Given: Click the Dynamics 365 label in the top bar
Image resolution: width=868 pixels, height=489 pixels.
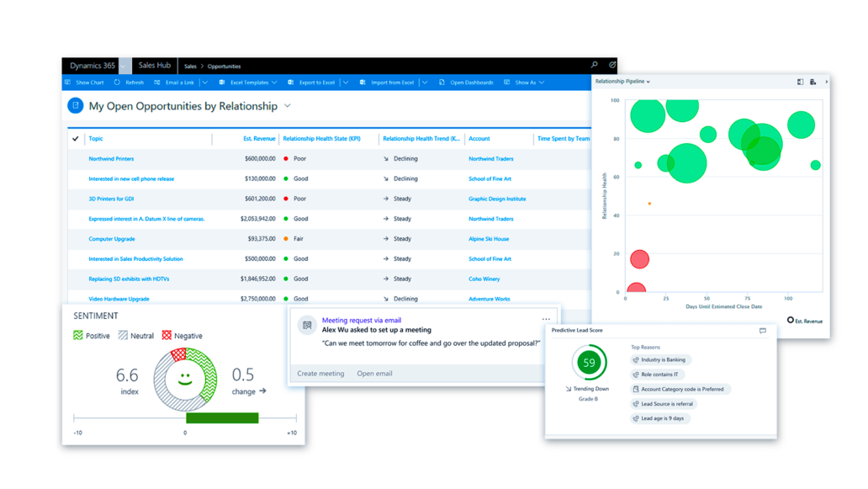Looking at the screenshot, I should (x=93, y=66).
